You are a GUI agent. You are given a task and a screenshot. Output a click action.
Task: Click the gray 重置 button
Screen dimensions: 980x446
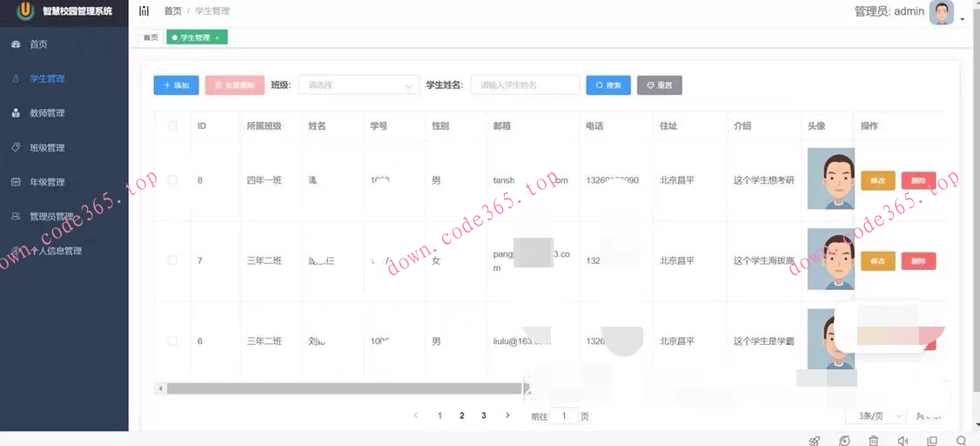coord(660,85)
